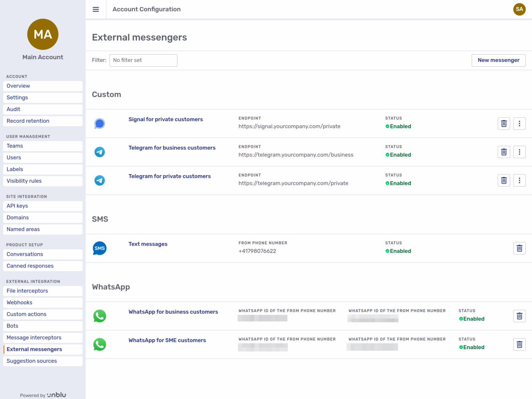
Task: Click the WhatsApp for business customers icon
Action: pos(100,316)
